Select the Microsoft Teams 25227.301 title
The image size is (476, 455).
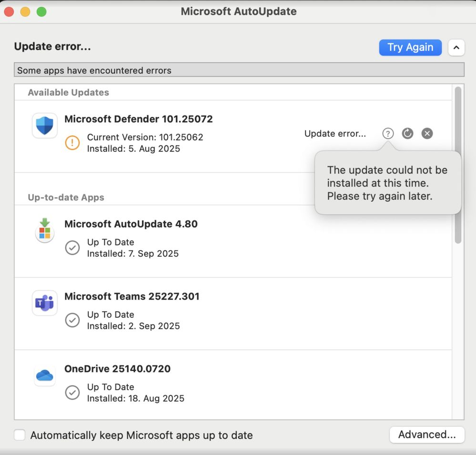(x=132, y=296)
